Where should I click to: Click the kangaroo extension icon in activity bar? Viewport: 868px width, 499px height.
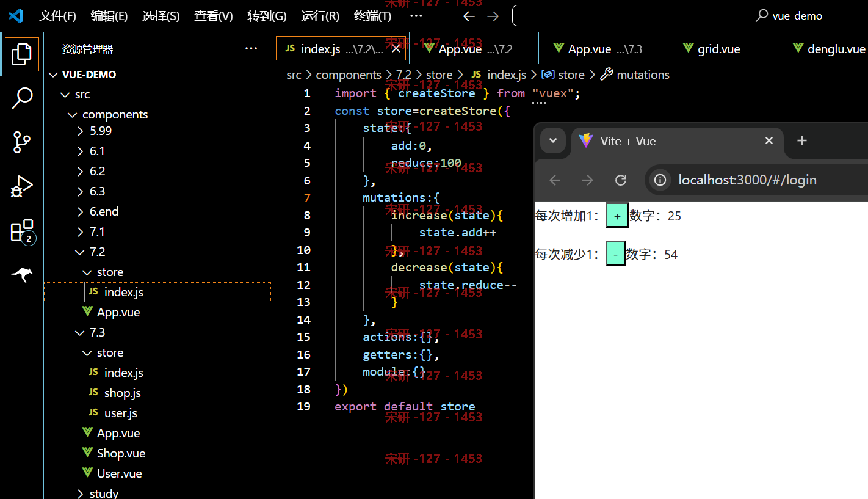(x=22, y=275)
